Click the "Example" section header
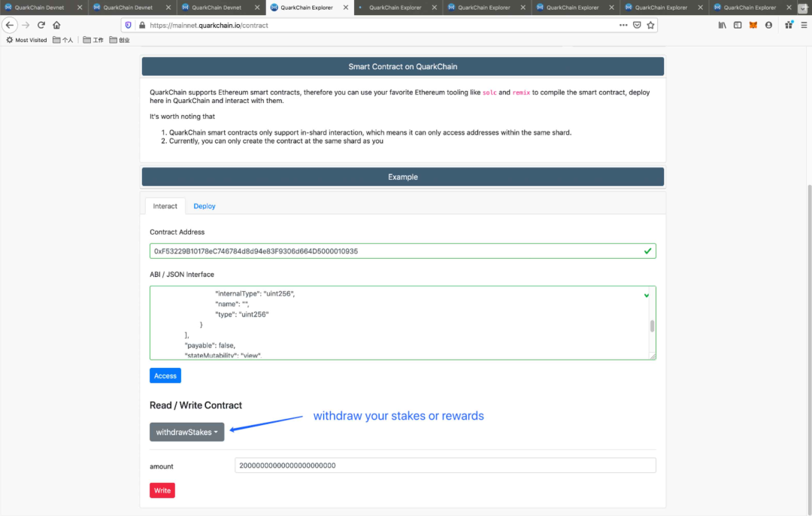This screenshot has height=516, width=812. coord(403,178)
